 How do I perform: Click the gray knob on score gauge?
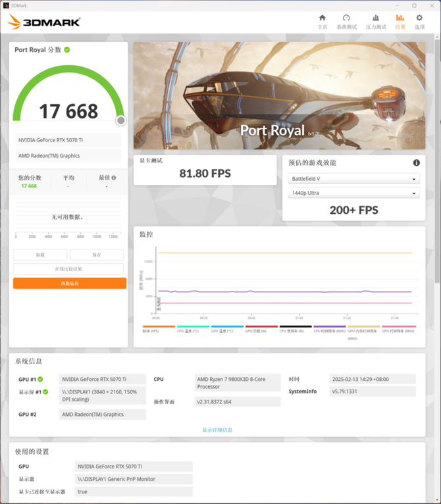121,120
